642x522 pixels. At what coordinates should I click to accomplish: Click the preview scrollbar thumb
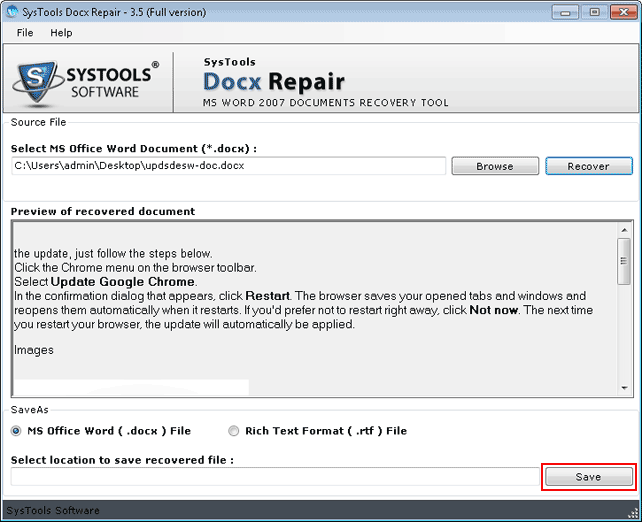coord(624,261)
